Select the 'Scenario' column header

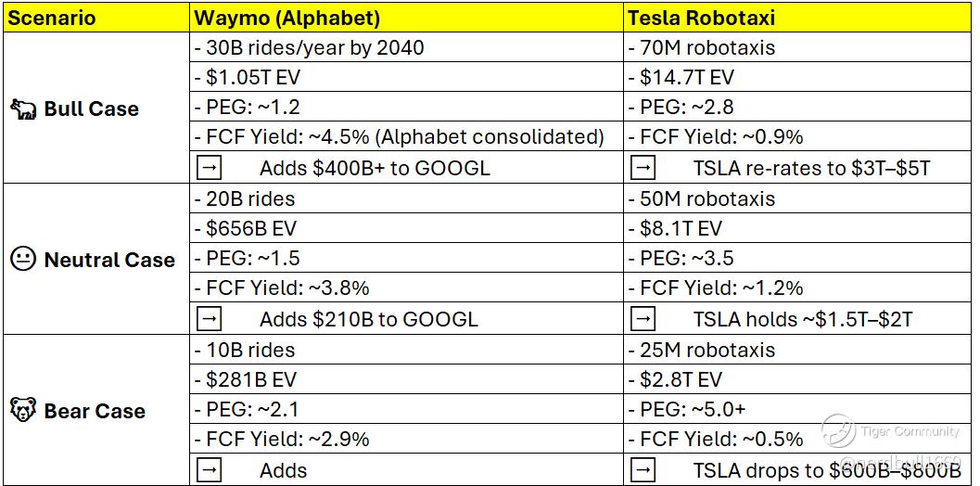(52, 18)
